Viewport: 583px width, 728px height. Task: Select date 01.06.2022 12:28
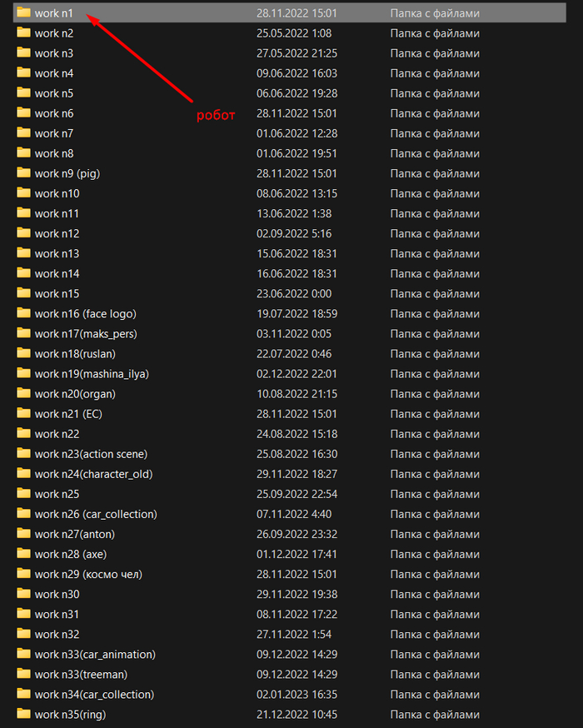point(297,133)
